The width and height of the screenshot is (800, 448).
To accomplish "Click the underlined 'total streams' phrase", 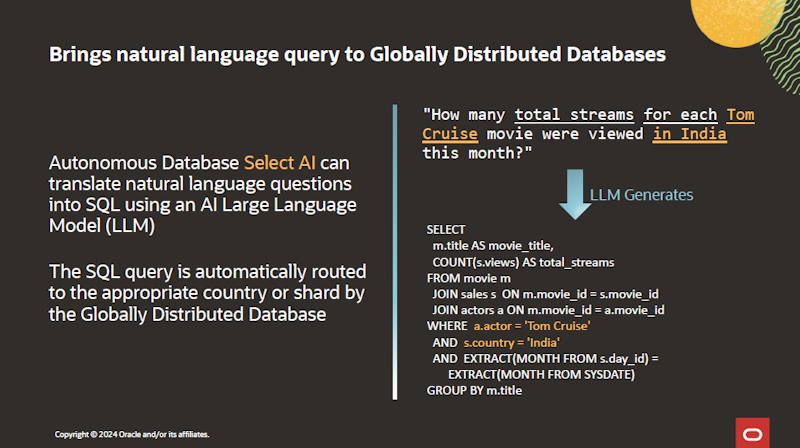I will [x=574, y=115].
